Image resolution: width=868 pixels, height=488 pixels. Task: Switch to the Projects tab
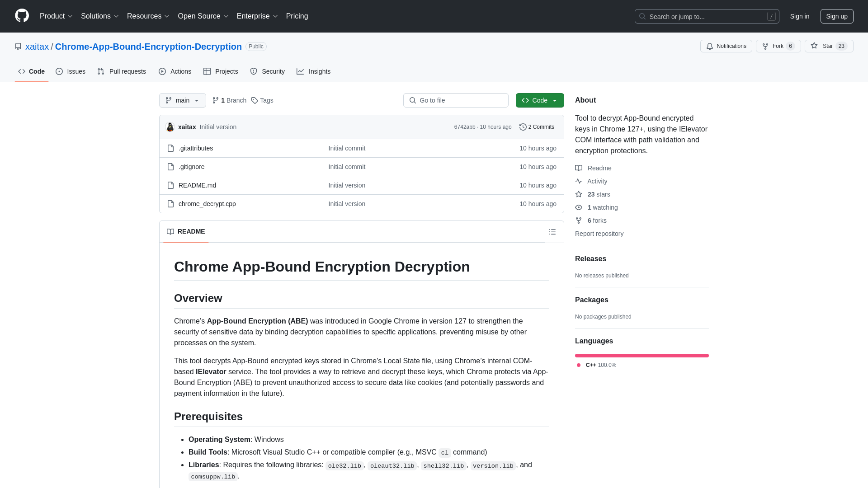(221, 71)
